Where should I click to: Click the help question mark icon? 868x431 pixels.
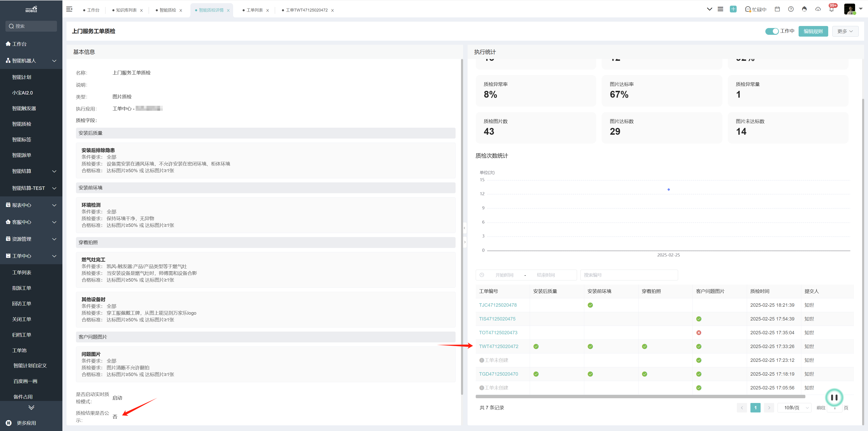790,9
